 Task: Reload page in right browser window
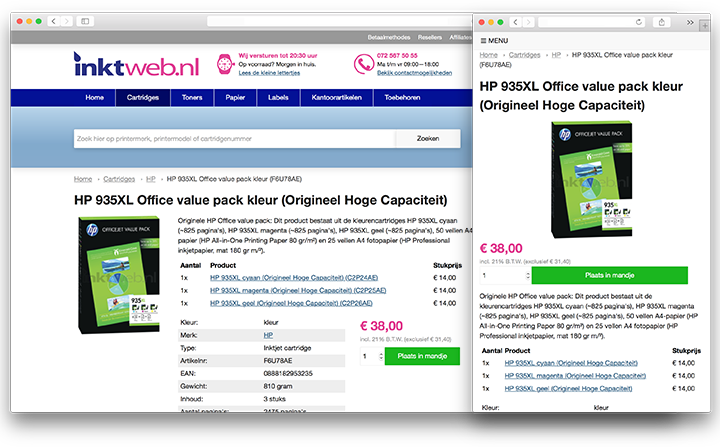[x=636, y=21]
